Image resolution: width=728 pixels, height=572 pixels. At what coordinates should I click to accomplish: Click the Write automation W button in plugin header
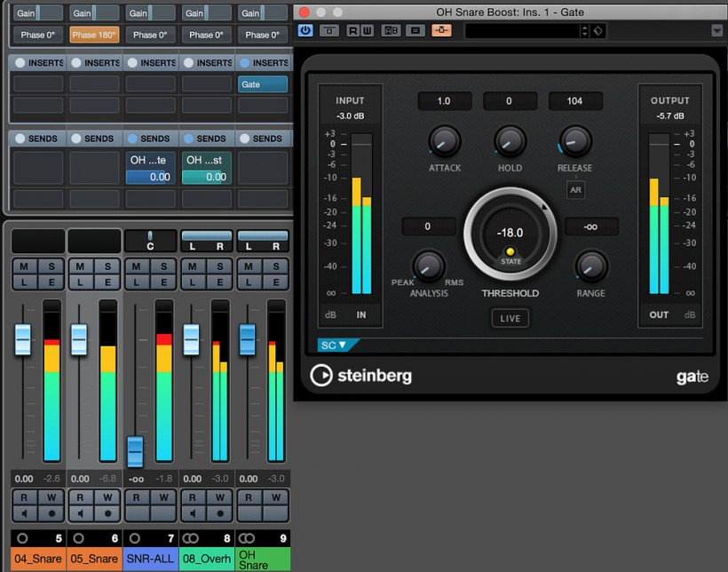point(367,31)
